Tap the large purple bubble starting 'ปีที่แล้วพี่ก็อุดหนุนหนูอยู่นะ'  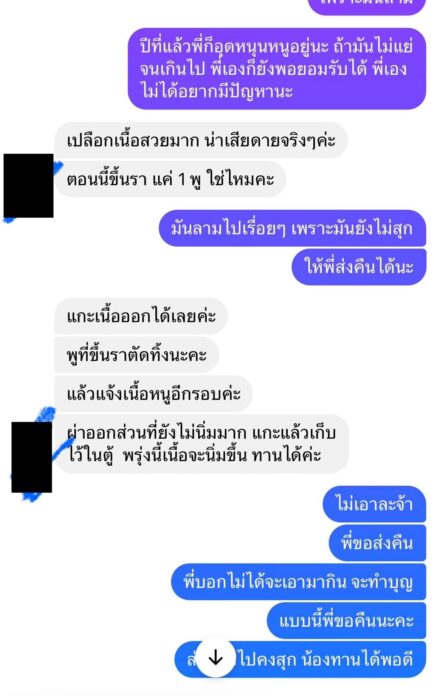(x=277, y=69)
